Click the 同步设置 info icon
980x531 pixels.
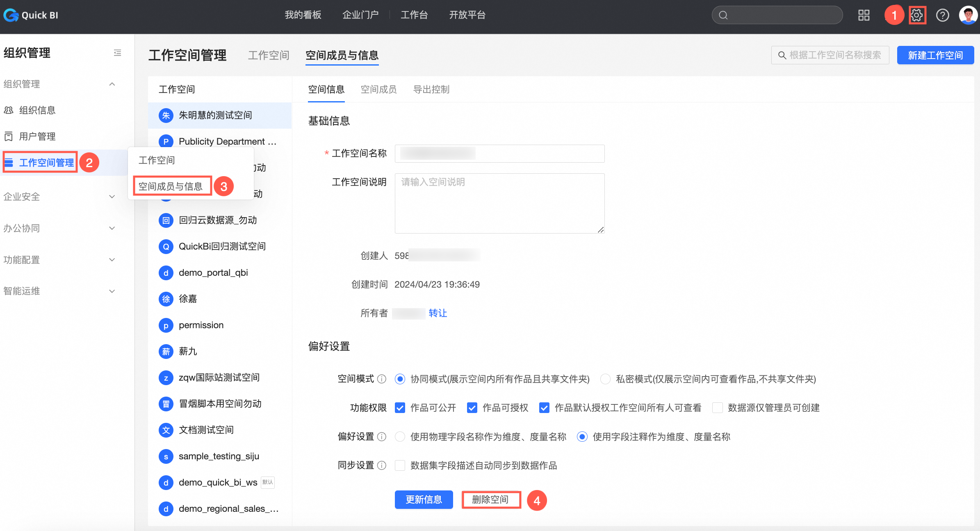click(382, 465)
